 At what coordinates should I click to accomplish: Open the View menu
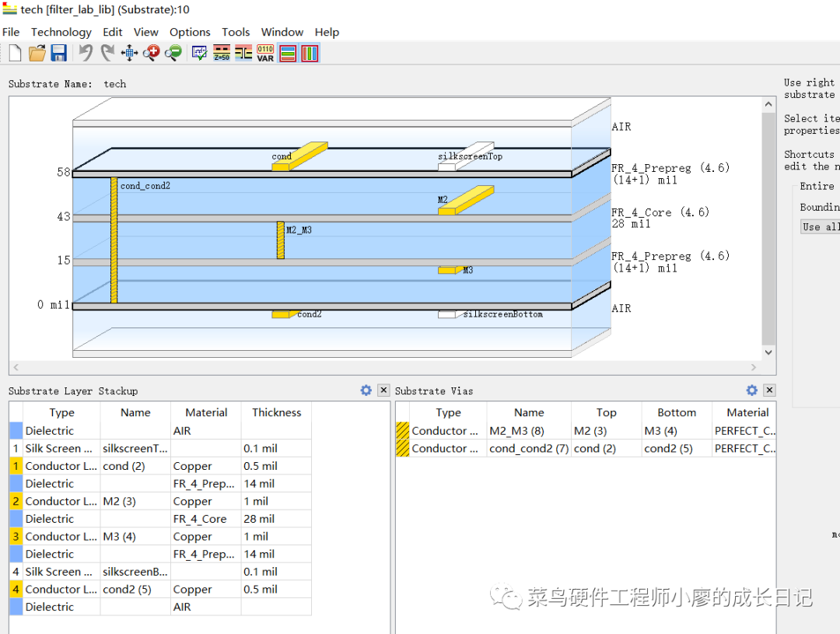(145, 32)
